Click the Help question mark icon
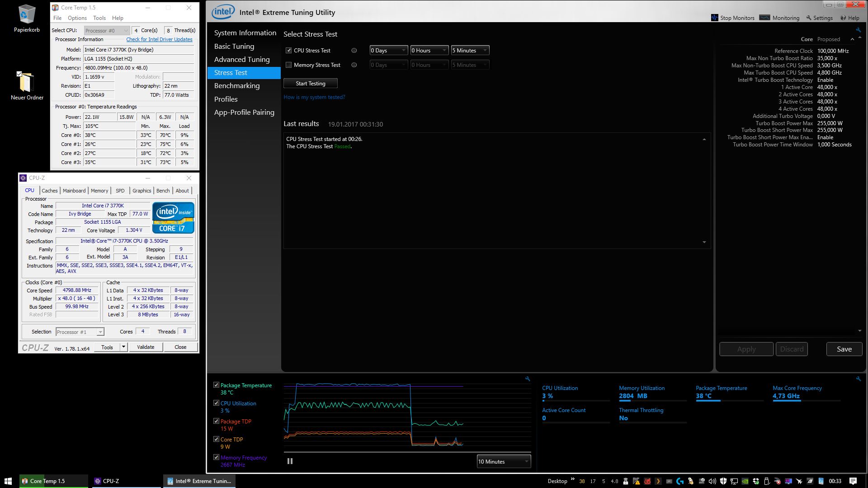The height and width of the screenshot is (488, 868). tap(843, 18)
